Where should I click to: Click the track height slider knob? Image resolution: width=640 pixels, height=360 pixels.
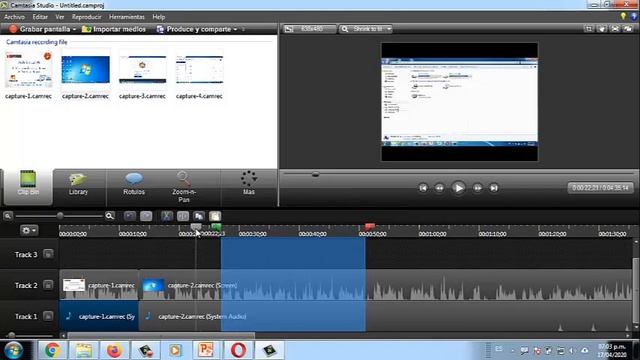11,335
